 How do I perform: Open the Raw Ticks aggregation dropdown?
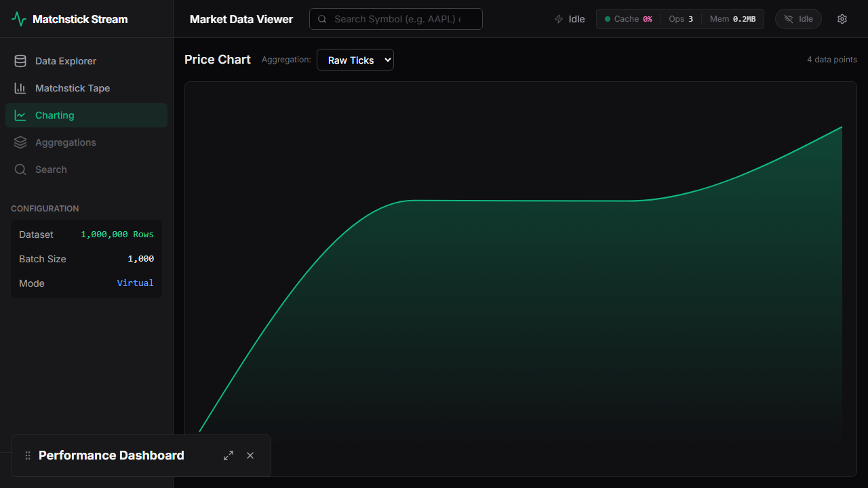355,60
